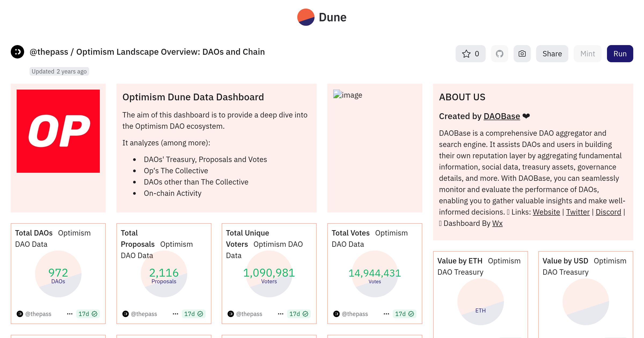This screenshot has height=338, width=644.
Task: Click the Updated 2 years ago badge
Action: 59,71
